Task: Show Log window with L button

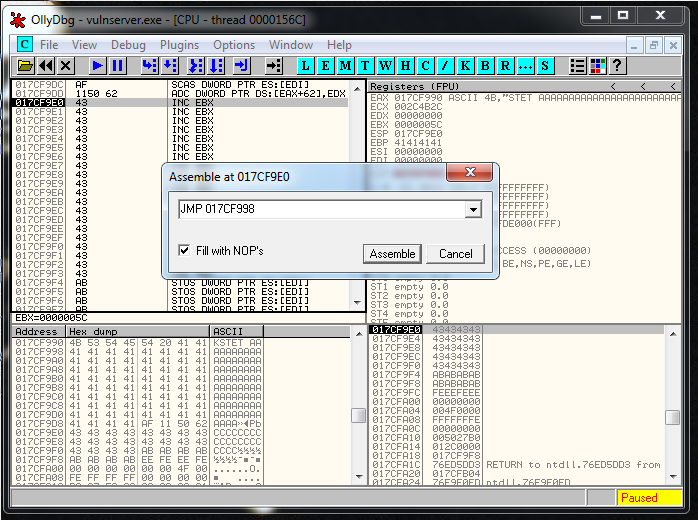Action: 305,66
